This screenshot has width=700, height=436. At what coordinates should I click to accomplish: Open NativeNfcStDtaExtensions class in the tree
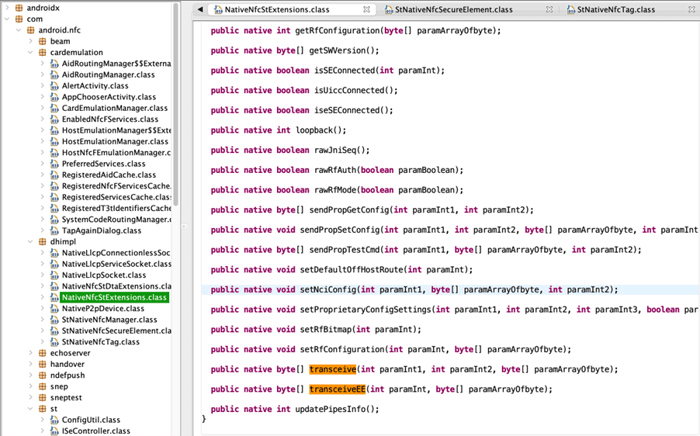[117, 286]
